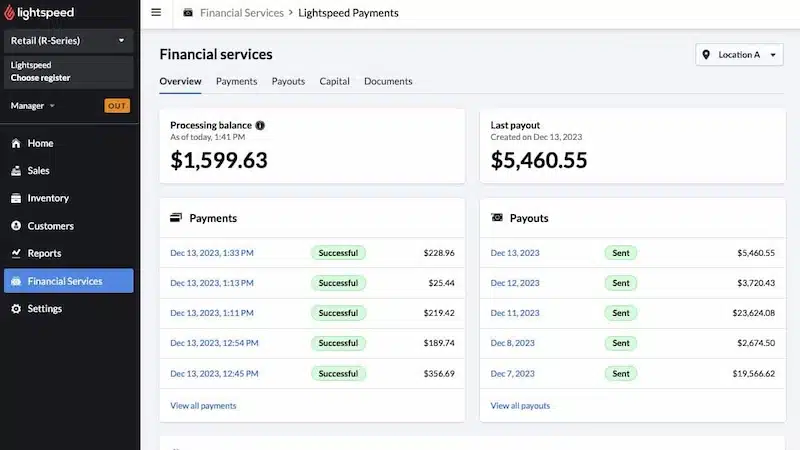The height and width of the screenshot is (450, 800).
Task: Click the Financial Services icon in sidebar
Action: pyautogui.click(x=16, y=281)
